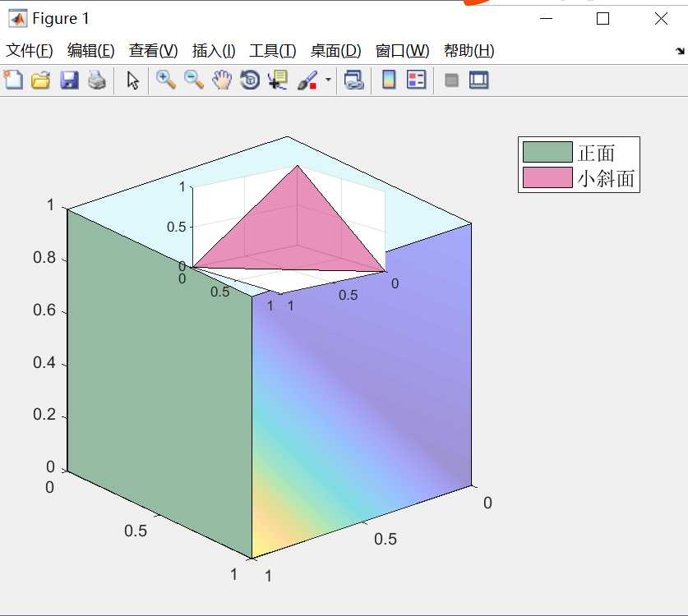
Task: Click the Hide Plot Tools icon
Action: tap(451, 80)
